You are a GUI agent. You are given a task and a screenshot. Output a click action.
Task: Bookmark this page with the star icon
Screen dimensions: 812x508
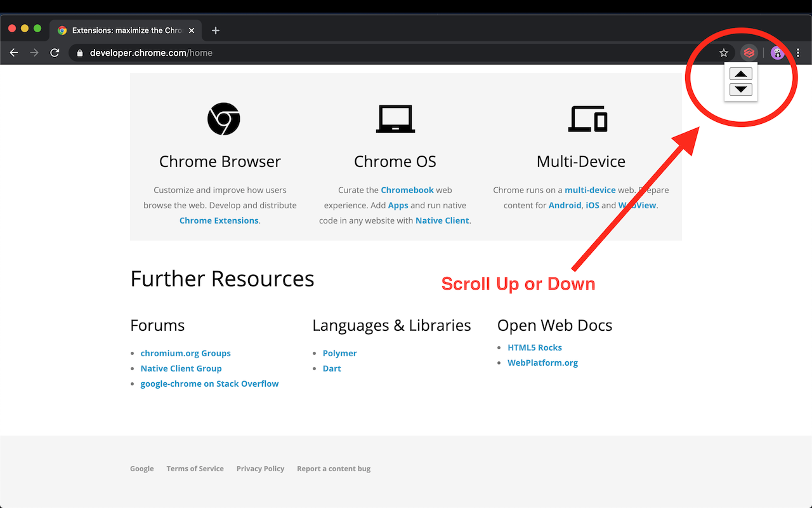coord(724,53)
